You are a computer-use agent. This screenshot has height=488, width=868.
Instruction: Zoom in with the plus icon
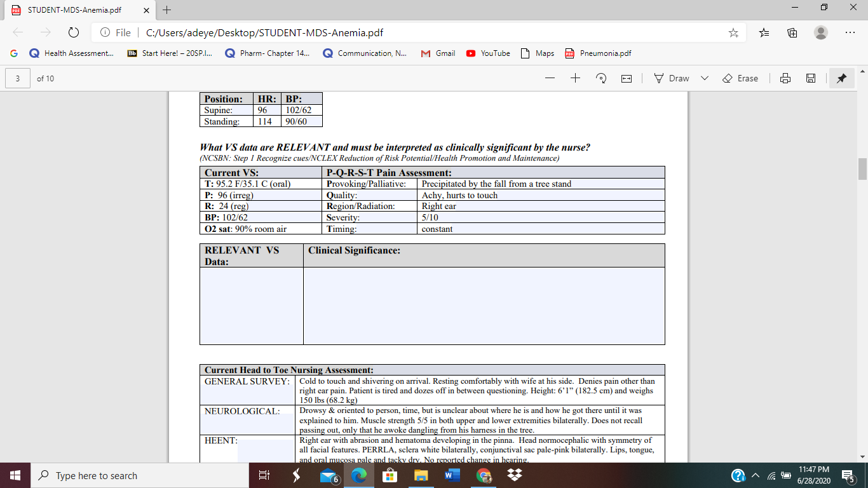[575, 78]
